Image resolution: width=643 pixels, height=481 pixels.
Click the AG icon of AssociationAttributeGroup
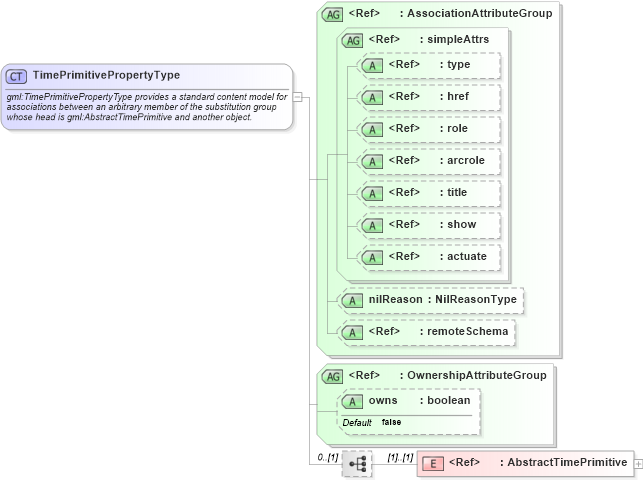click(332, 15)
